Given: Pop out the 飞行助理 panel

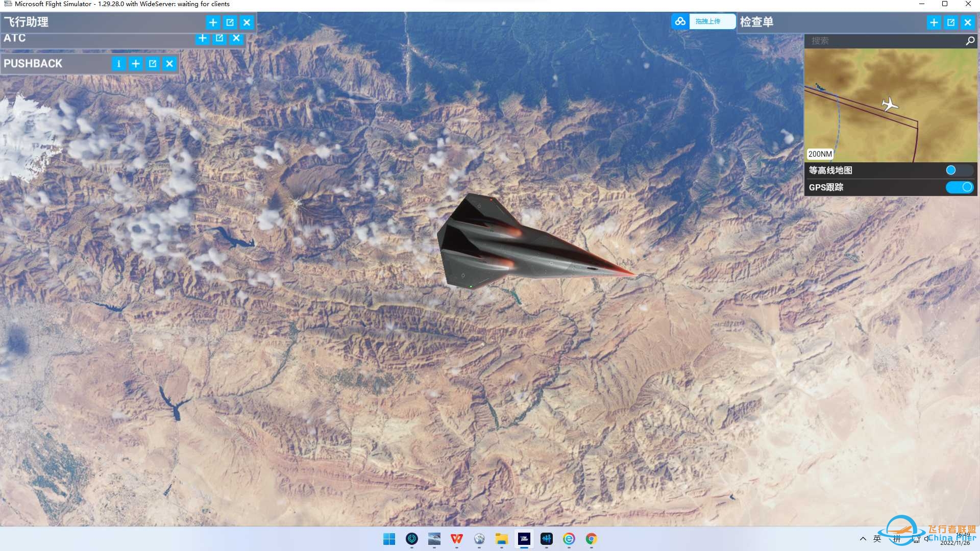Looking at the screenshot, I should (x=230, y=22).
